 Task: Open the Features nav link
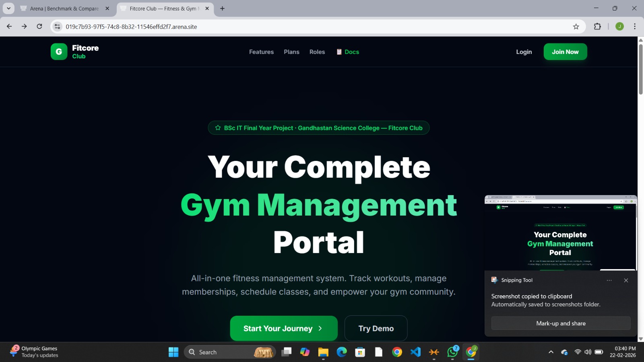click(x=261, y=52)
